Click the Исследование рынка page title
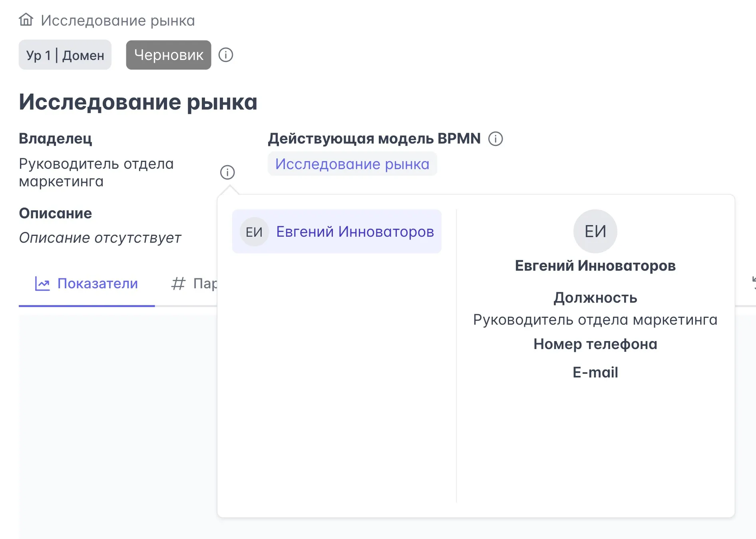The height and width of the screenshot is (539, 756). tap(138, 102)
